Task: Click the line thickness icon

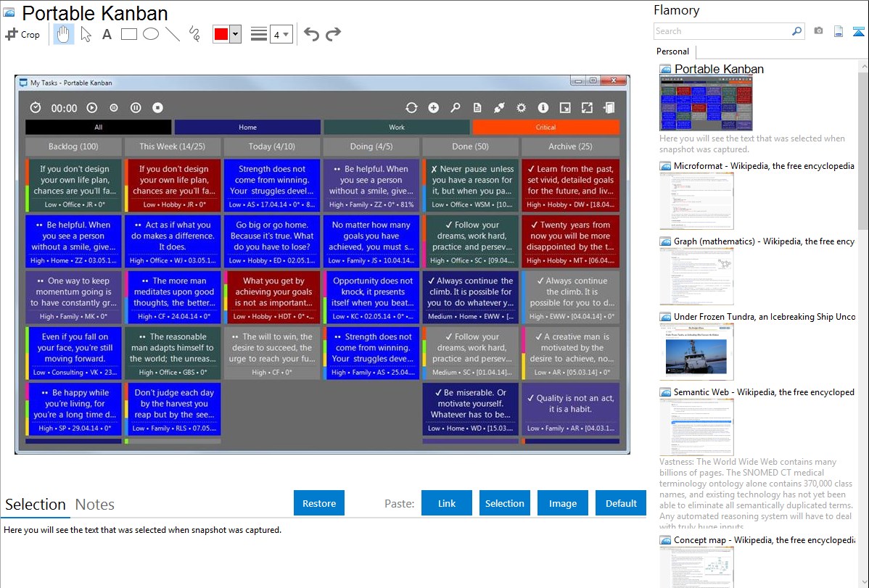Action: point(259,34)
